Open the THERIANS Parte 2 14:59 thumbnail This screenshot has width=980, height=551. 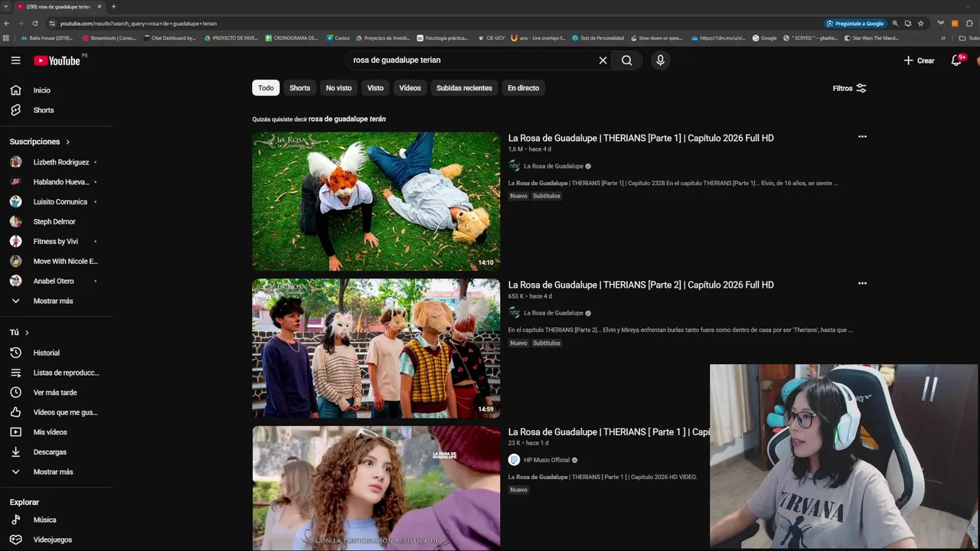tap(376, 348)
